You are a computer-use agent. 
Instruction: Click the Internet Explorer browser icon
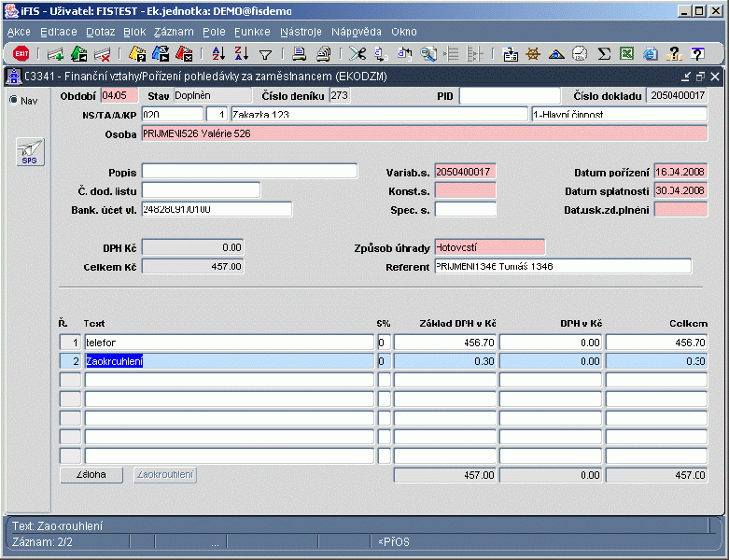[651, 54]
